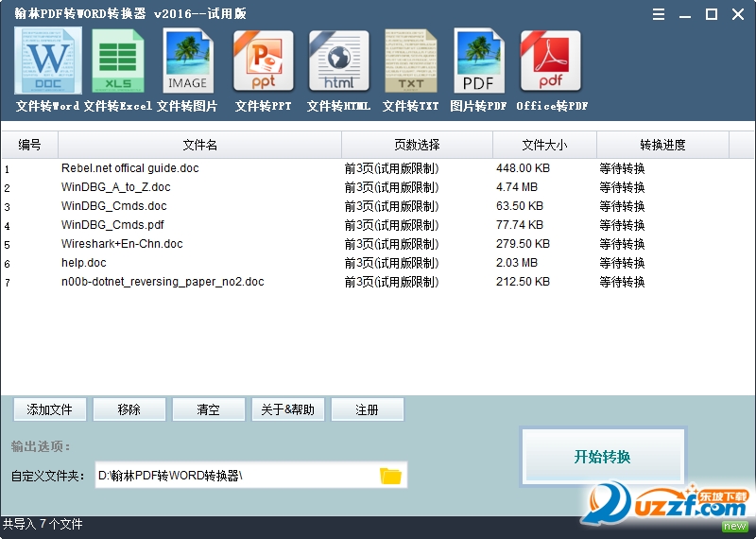
Task: Click page selection cell for help.doc row
Action: tap(391, 263)
